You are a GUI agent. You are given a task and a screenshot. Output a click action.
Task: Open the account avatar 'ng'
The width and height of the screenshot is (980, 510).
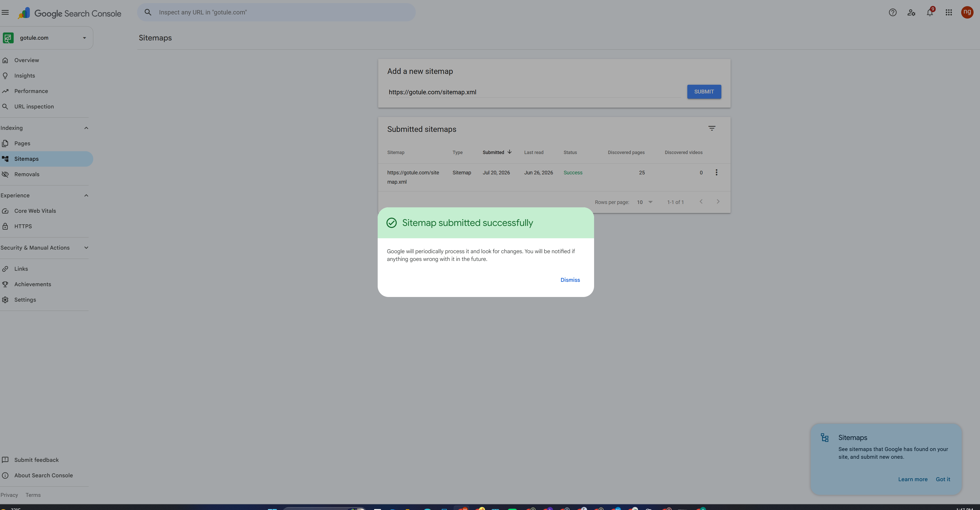pos(967,12)
